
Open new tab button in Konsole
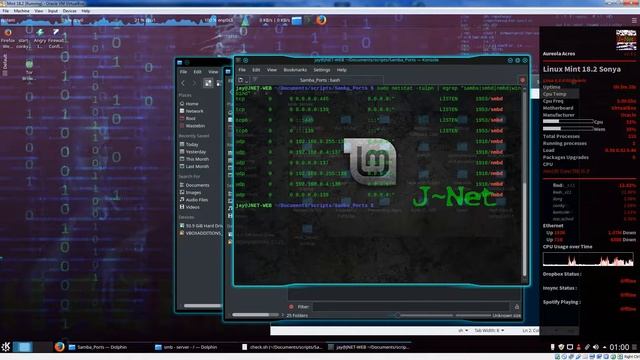[x=242, y=80]
